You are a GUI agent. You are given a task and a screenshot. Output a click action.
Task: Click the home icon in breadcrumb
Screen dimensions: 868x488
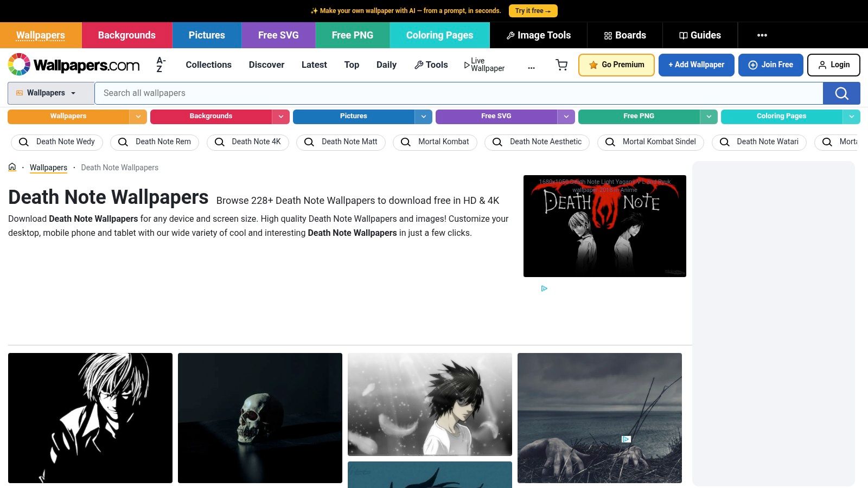pyautogui.click(x=12, y=167)
